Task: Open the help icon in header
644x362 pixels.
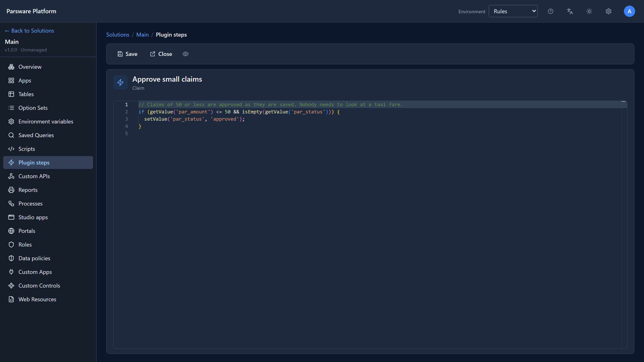Action: click(550, 11)
